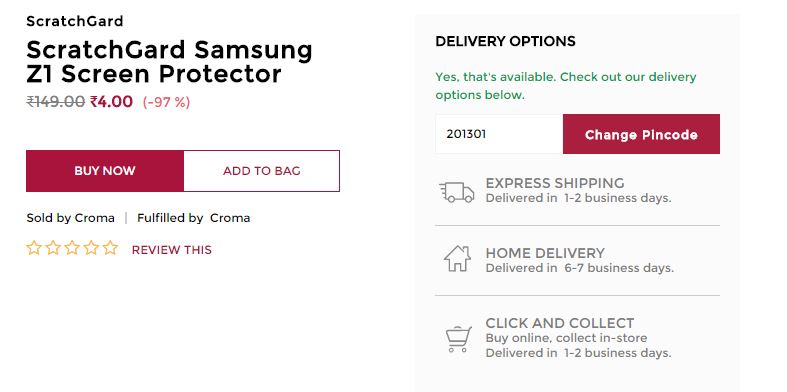Click the Fulfilled by Croma text
The image size is (787, 392).
click(x=193, y=218)
